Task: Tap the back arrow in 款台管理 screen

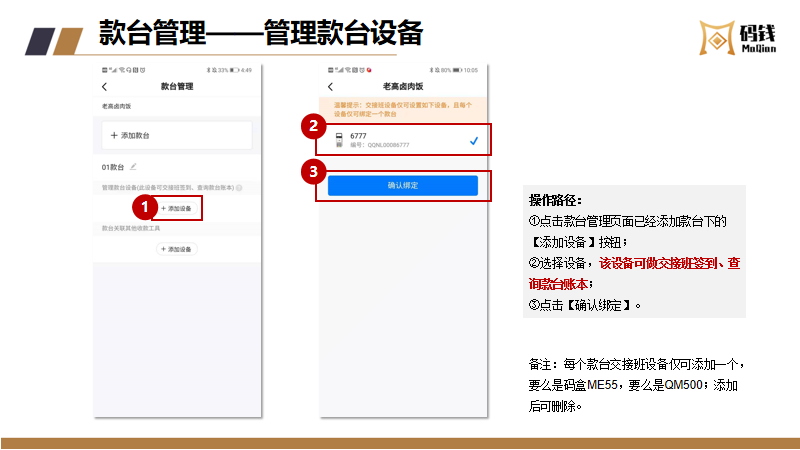Action: tap(104, 87)
